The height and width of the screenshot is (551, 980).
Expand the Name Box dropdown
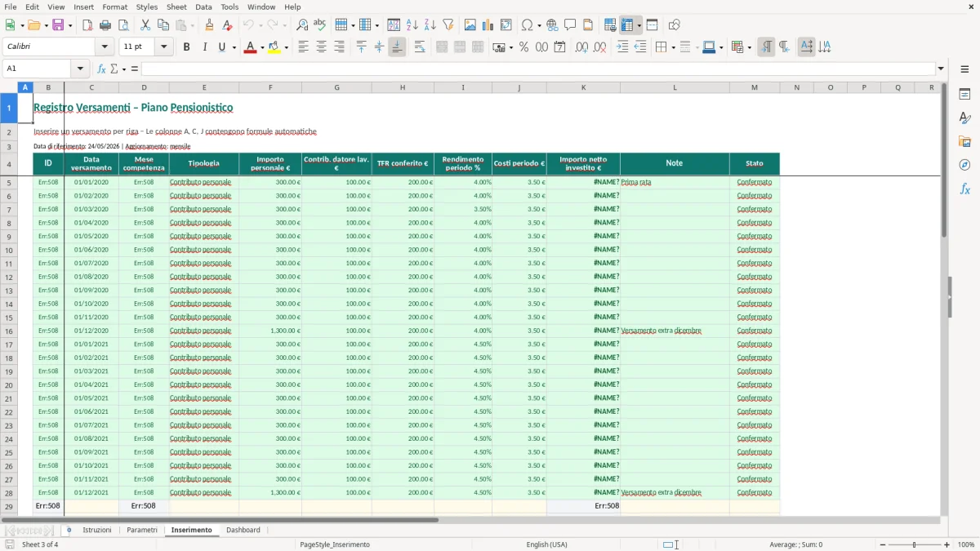80,69
